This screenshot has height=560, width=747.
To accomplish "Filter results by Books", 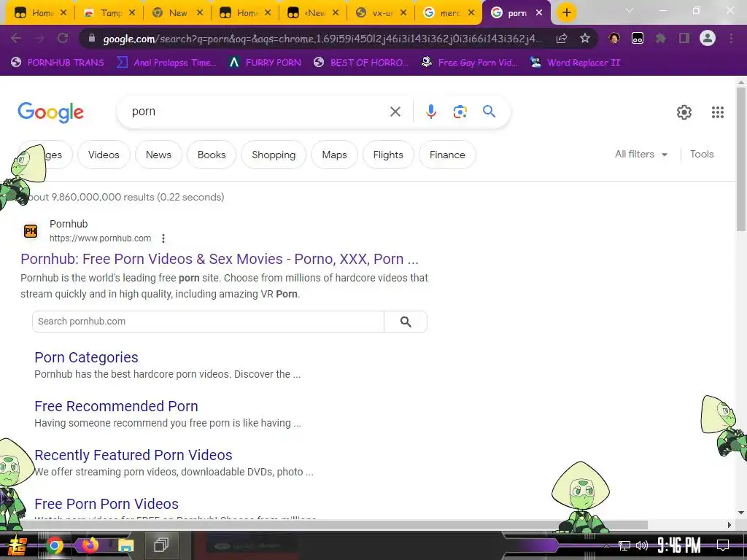I will 212,155.
